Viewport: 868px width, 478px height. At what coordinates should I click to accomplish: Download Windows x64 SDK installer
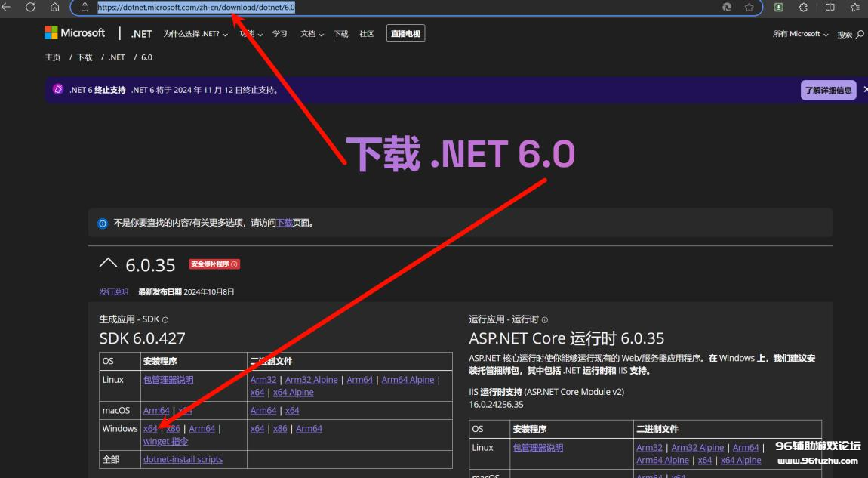(x=150, y=429)
